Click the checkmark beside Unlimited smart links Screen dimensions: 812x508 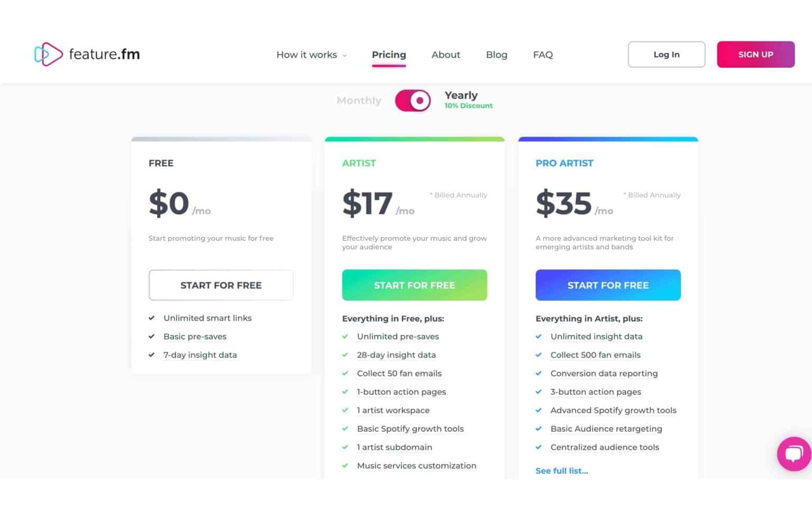pyautogui.click(x=151, y=318)
